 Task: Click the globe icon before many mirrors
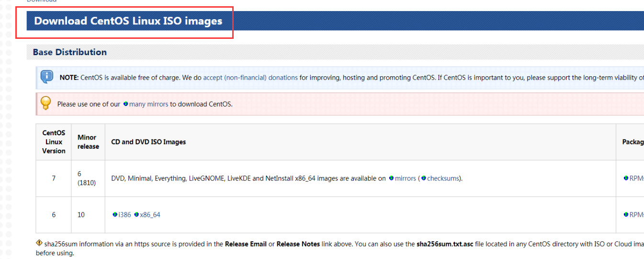(126, 104)
